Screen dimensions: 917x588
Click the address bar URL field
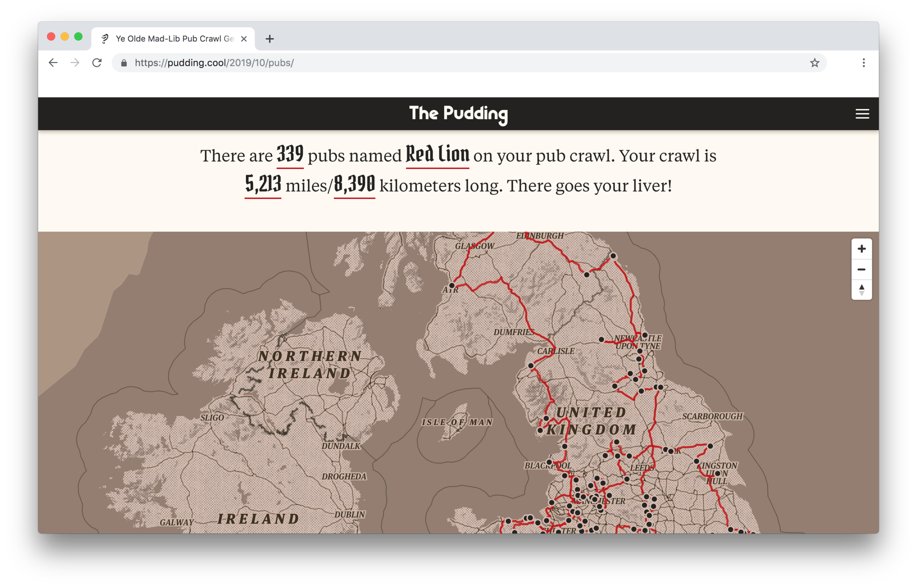coord(469,63)
